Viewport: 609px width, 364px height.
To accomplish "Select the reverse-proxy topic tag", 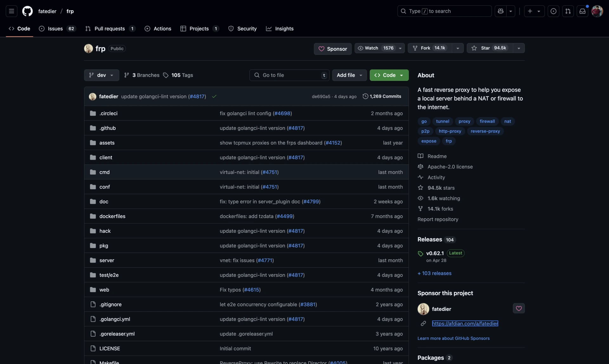I will (485, 131).
